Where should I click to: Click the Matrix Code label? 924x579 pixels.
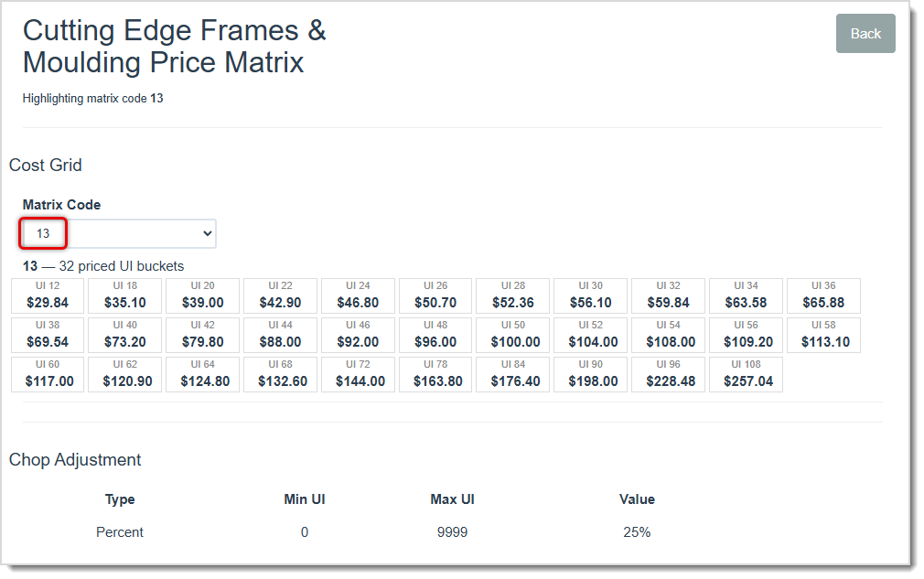[x=61, y=204]
